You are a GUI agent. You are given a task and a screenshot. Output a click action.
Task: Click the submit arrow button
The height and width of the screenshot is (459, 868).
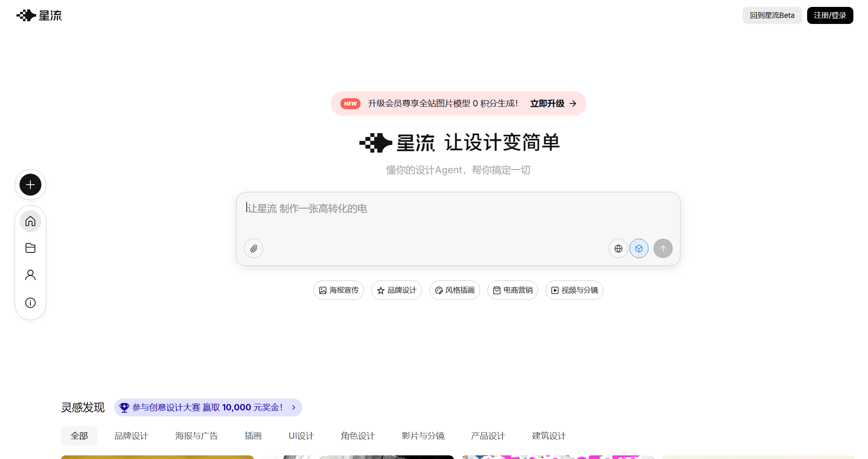click(663, 248)
